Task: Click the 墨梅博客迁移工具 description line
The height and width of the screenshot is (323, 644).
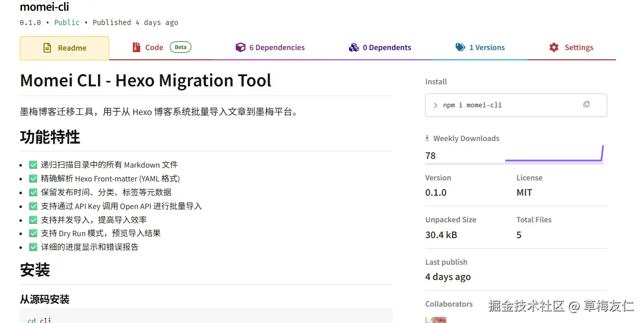Action: [x=159, y=111]
